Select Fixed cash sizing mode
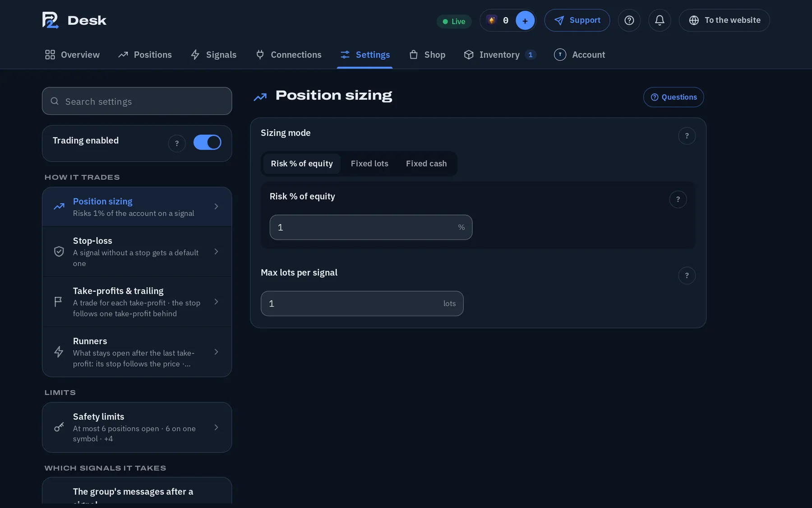 pos(426,163)
